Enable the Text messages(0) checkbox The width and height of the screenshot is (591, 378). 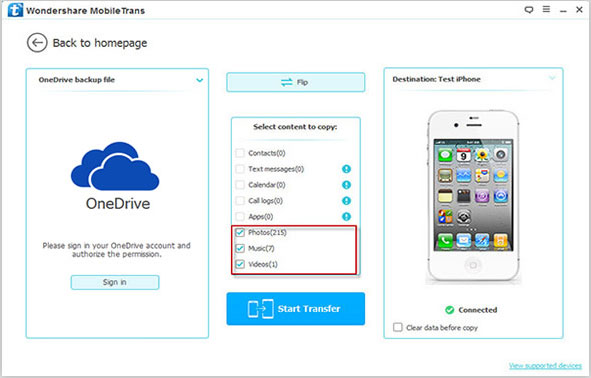(240, 169)
